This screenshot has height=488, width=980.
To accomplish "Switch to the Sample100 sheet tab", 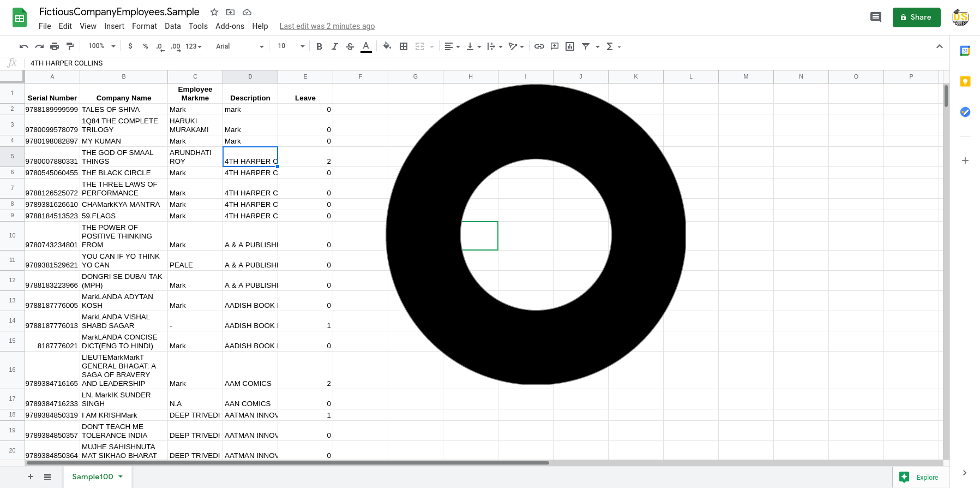I will tap(93, 477).
